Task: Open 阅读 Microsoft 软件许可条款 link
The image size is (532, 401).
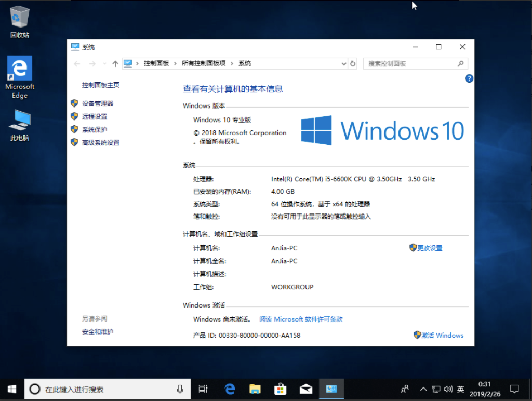Action: click(301, 319)
